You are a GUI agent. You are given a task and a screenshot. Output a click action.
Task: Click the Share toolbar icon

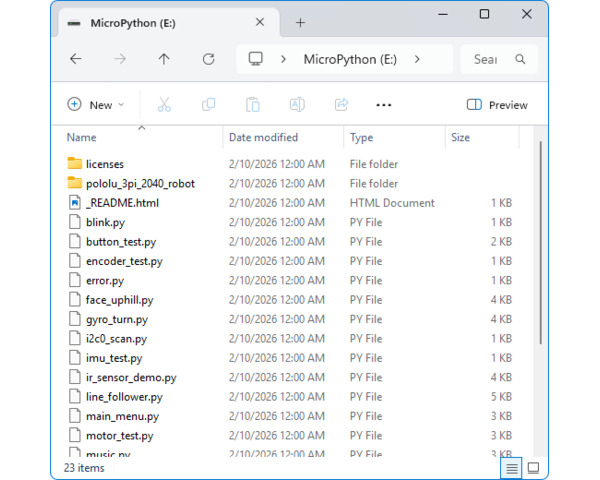click(x=341, y=104)
